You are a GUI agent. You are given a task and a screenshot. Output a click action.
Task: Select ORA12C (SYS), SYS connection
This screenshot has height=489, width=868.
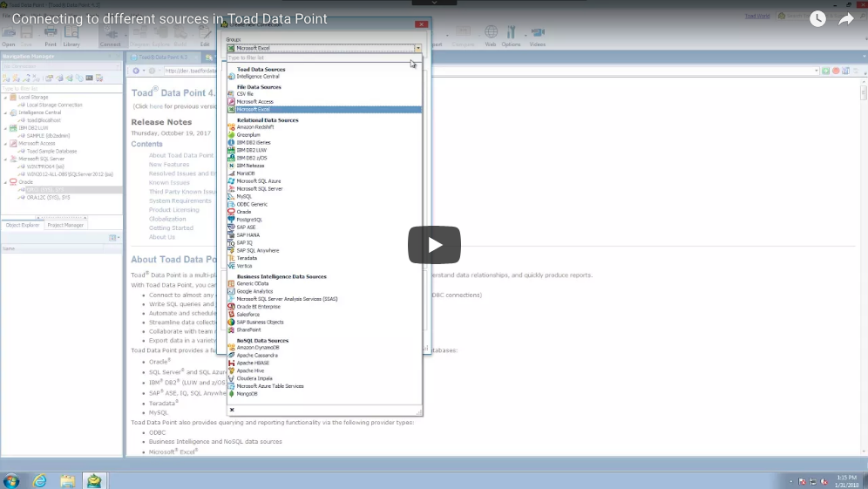click(x=48, y=198)
